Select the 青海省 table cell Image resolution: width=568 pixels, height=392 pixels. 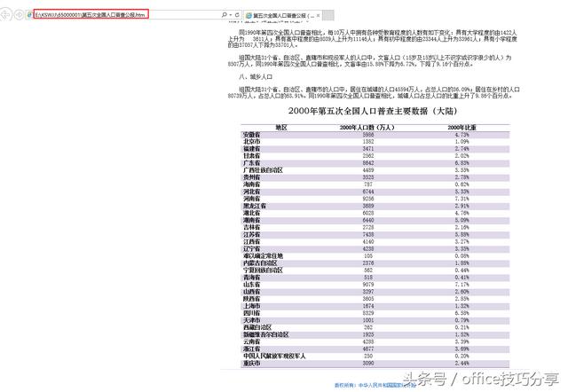[x=251, y=278]
